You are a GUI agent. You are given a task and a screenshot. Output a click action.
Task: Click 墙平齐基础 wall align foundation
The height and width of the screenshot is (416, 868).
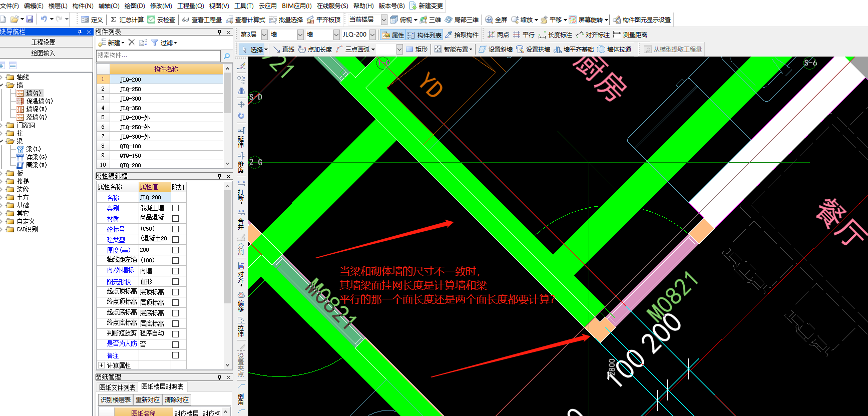574,49
